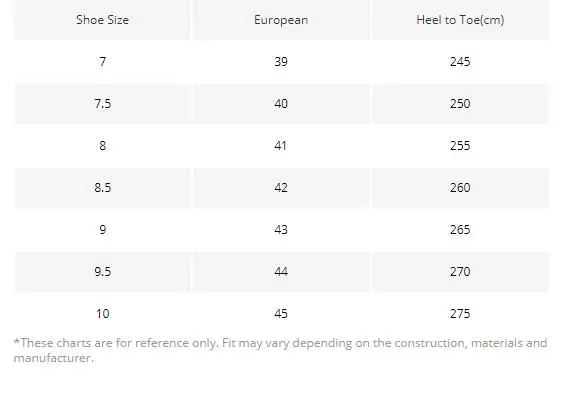
Task: Click the 265 heel to toe value
Action: [460, 230]
